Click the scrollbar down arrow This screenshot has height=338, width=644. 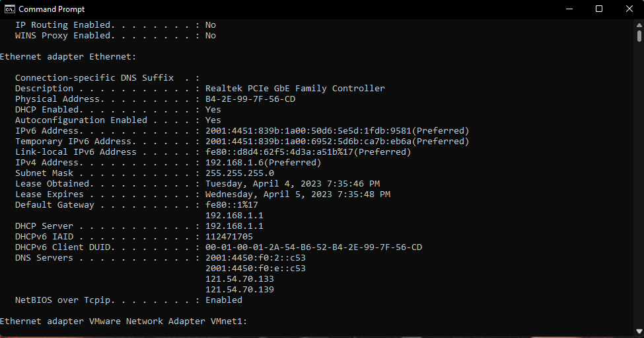click(x=639, y=331)
